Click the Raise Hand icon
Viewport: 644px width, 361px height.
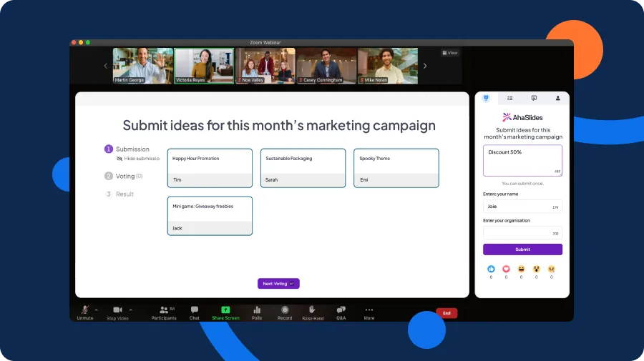click(313, 310)
